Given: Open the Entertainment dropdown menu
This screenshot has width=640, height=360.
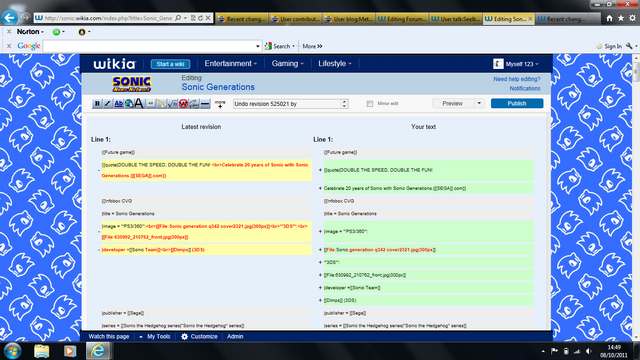Looking at the screenshot, I should pos(231,64).
